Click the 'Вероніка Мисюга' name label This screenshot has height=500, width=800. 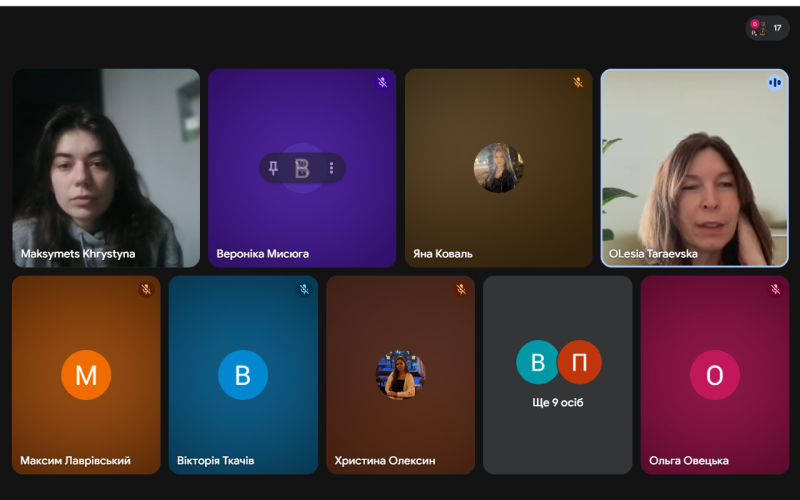tap(263, 254)
